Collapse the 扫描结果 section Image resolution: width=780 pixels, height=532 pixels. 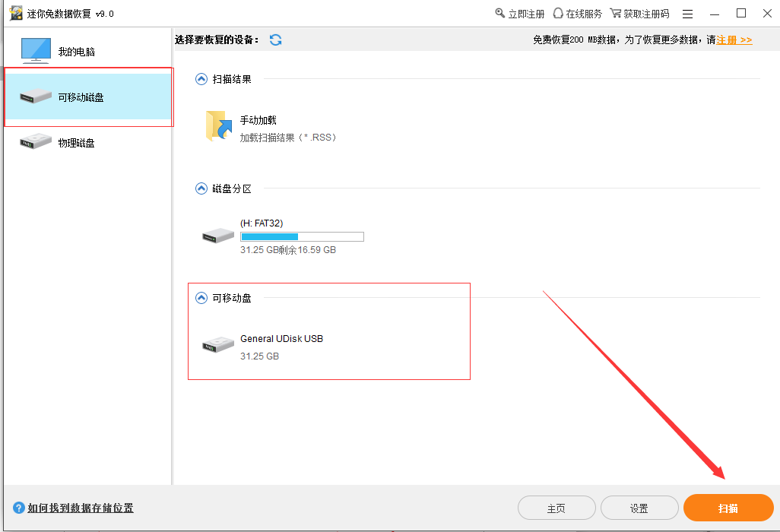[x=201, y=79]
